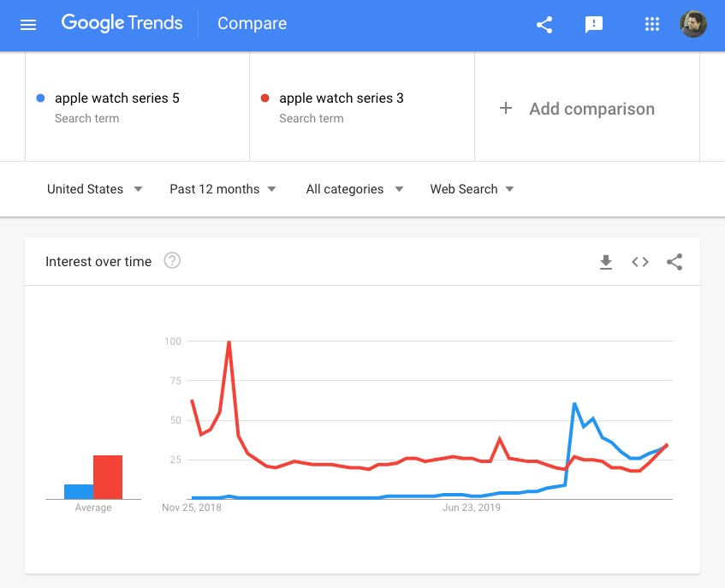725x588 pixels.
Task: Download the Interest over time data as CSV
Action: 606,262
